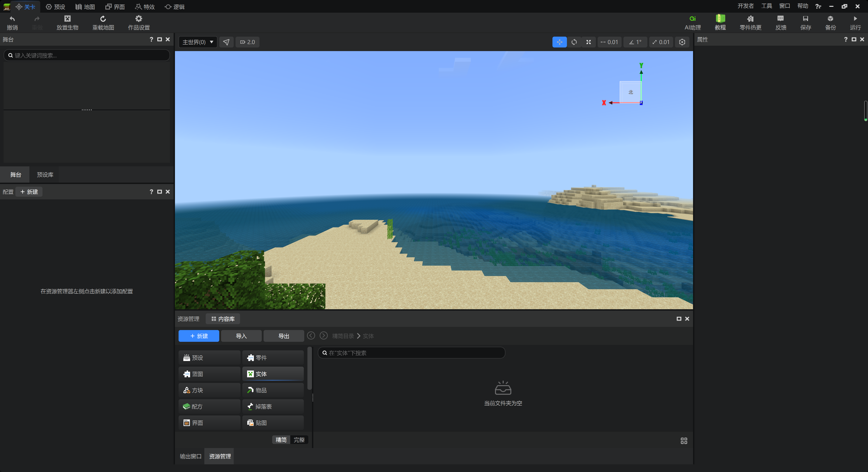This screenshot has height=472, width=868.
Task: Open 作品设置 gear settings
Action: click(139, 19)
